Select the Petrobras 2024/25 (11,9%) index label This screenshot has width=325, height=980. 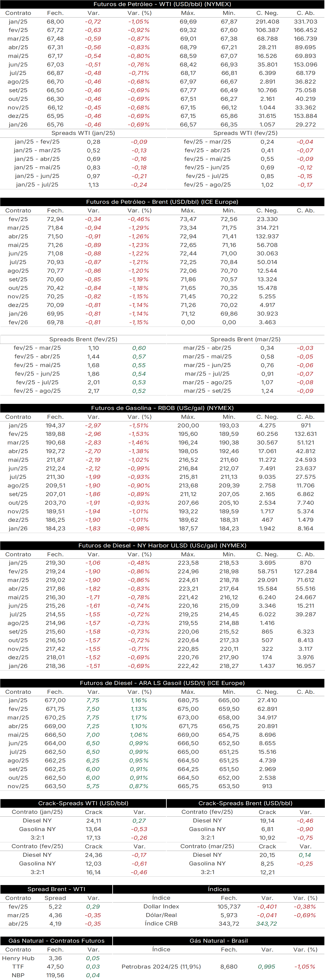tap(161, 966)
